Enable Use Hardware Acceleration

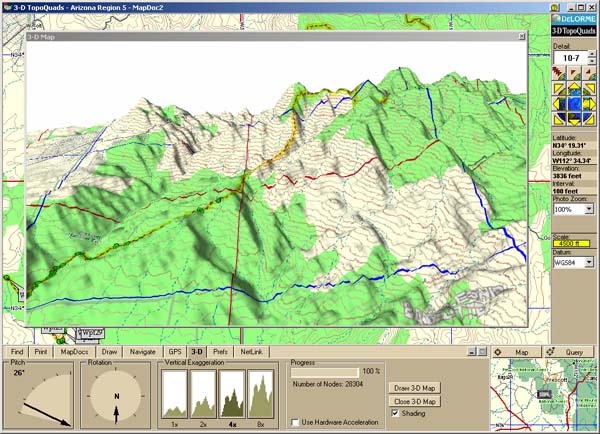click(295, 423)
